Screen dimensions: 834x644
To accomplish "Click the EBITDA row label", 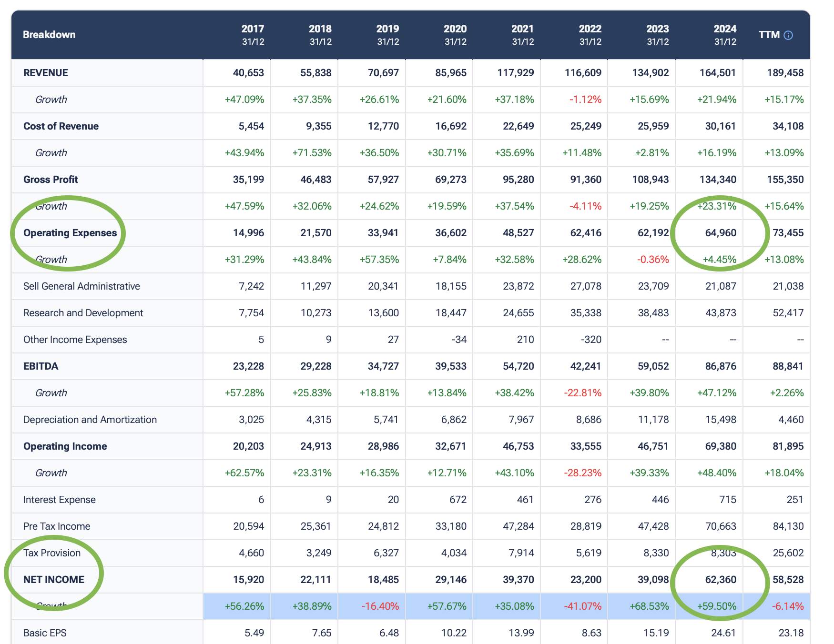I will click(x=41, y=366).
